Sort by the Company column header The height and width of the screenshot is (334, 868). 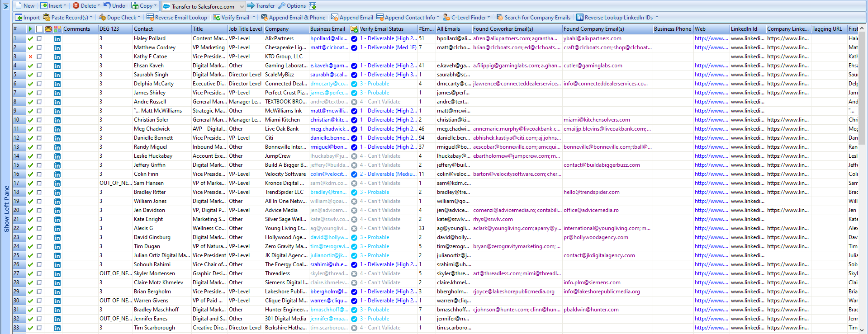click(286, 29)
